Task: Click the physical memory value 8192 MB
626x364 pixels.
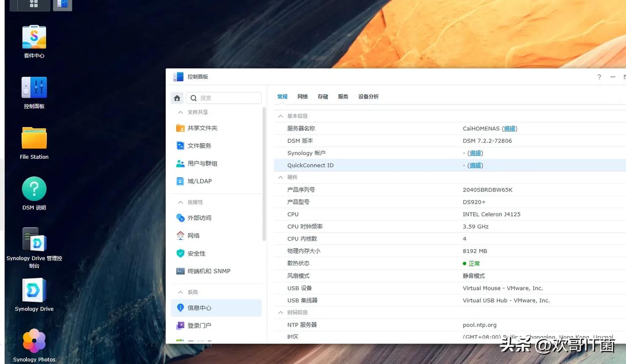Action: pos(475,251)
